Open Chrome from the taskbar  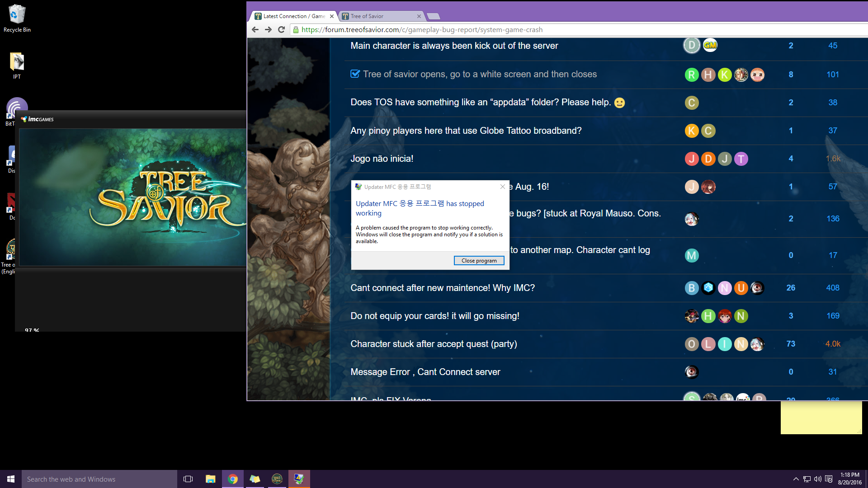[233, 479]
